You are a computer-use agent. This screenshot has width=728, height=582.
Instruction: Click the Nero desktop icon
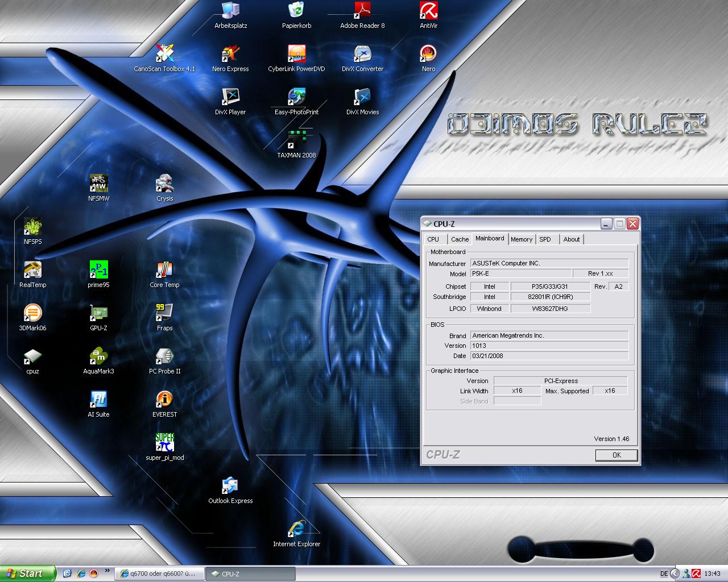(x=428, y=59)
